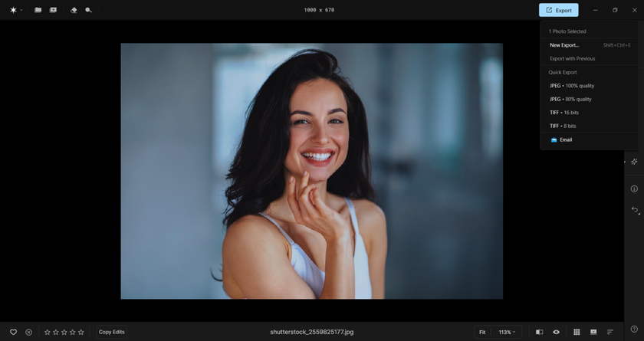Viewport: 644px width, 341px height.
Task: Rate the photo two stars
Action: pos(56,332)
